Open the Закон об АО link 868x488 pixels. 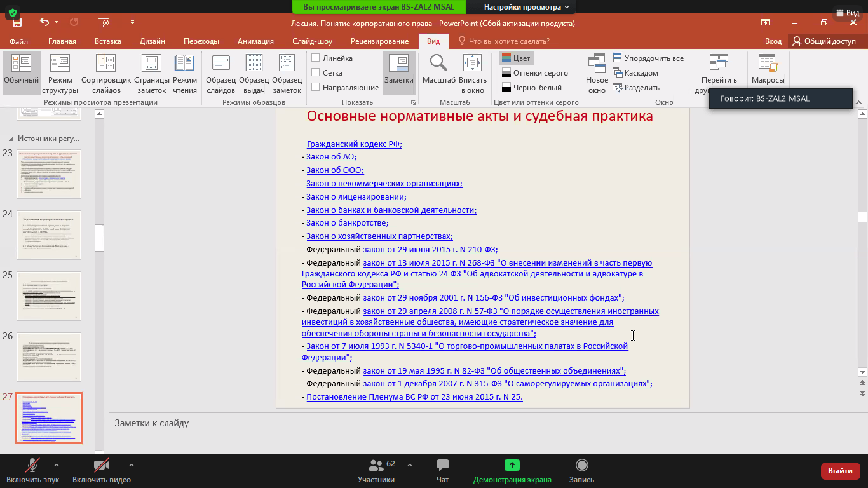tap(332, 157)
